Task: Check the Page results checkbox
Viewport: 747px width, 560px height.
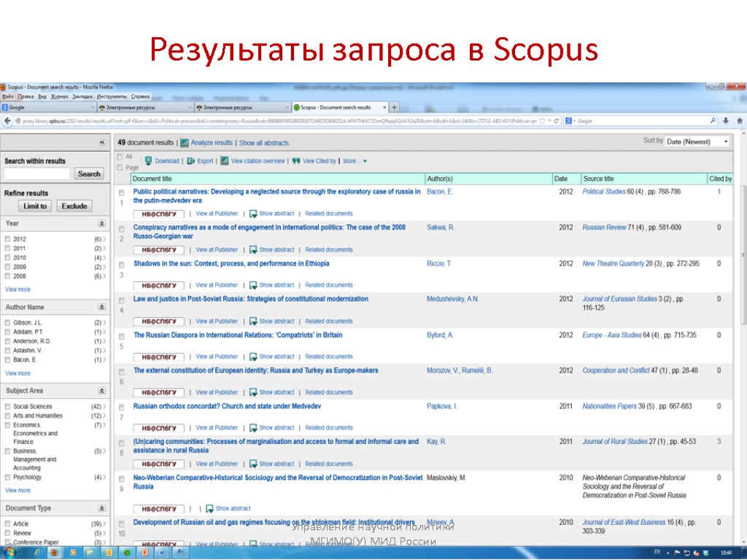Action: coord(120,167)
